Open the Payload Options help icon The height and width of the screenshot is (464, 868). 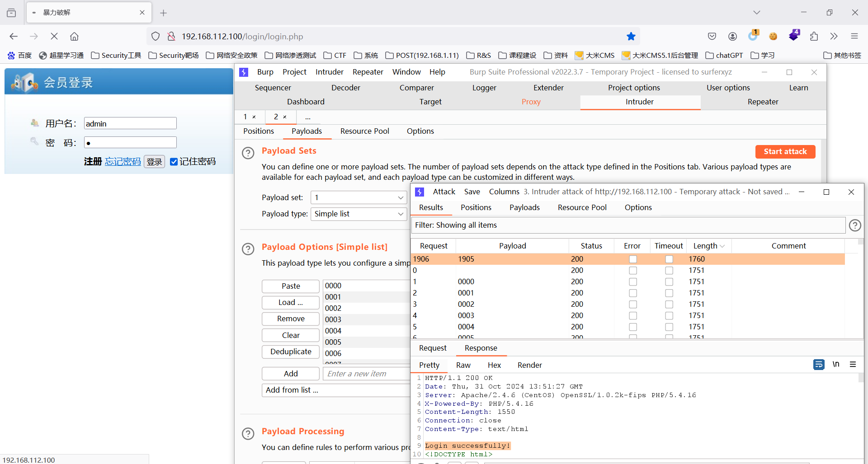(248, 249)
